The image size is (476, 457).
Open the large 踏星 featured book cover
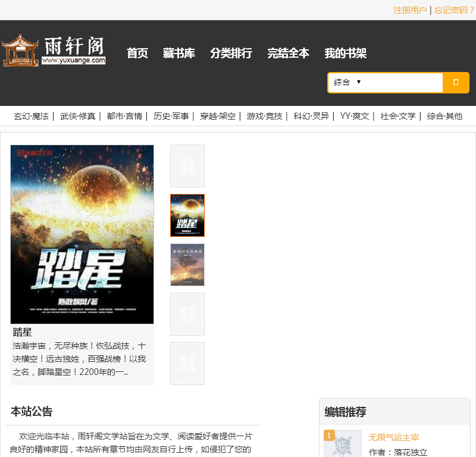82,234
